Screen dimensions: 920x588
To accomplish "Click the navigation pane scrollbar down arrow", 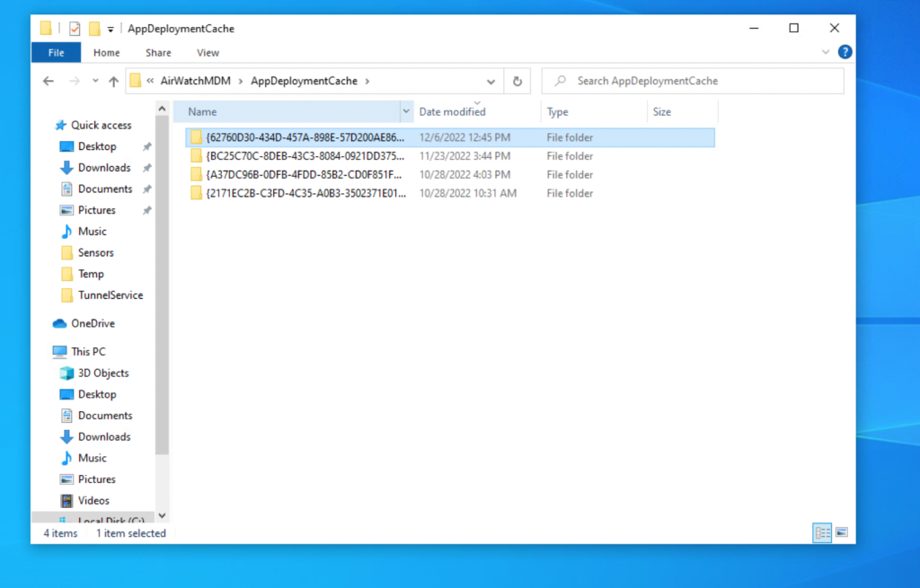I will point(163,515).
